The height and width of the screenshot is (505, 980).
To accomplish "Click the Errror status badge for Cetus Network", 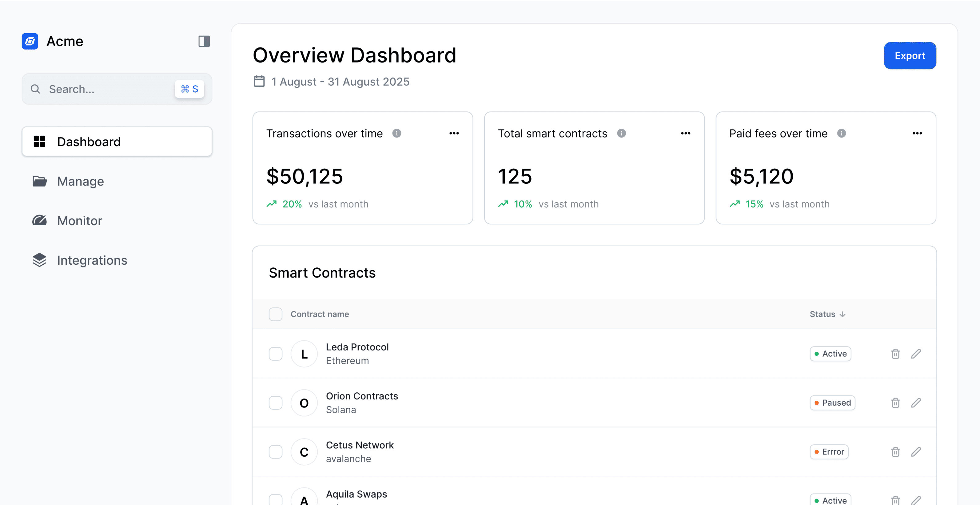I will [x=829, y=452].
